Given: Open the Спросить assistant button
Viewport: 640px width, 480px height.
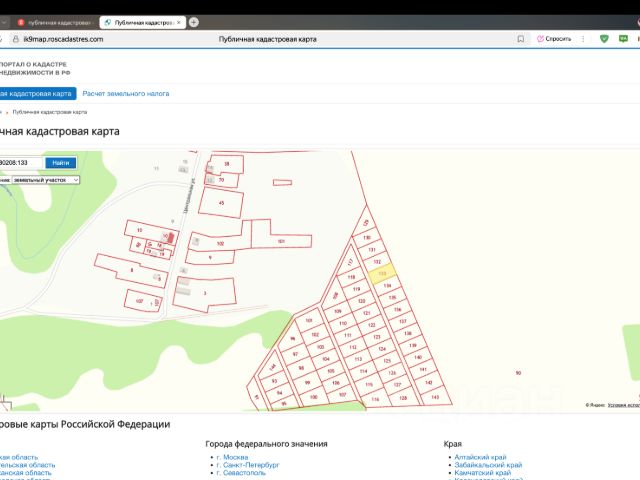Looking at the screenshot, I should 554,39.
